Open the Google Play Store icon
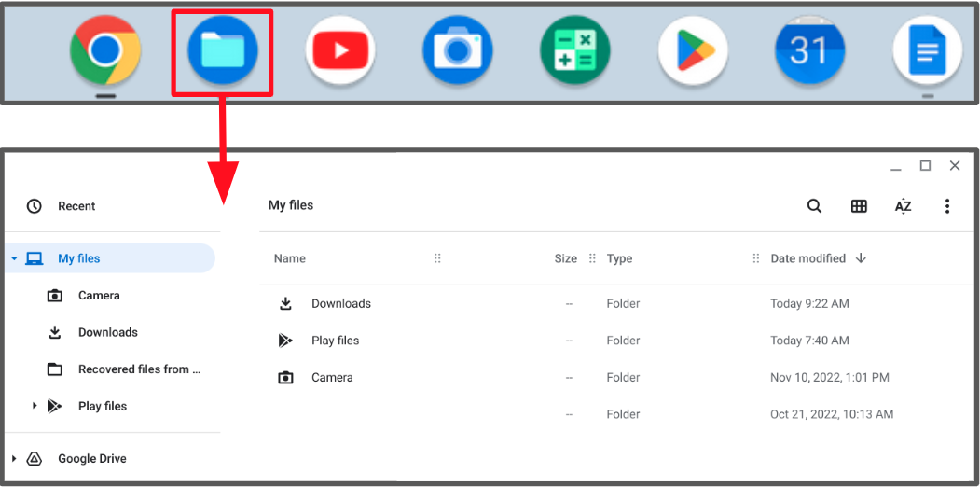Screen dimensions: 980x487 692,50
